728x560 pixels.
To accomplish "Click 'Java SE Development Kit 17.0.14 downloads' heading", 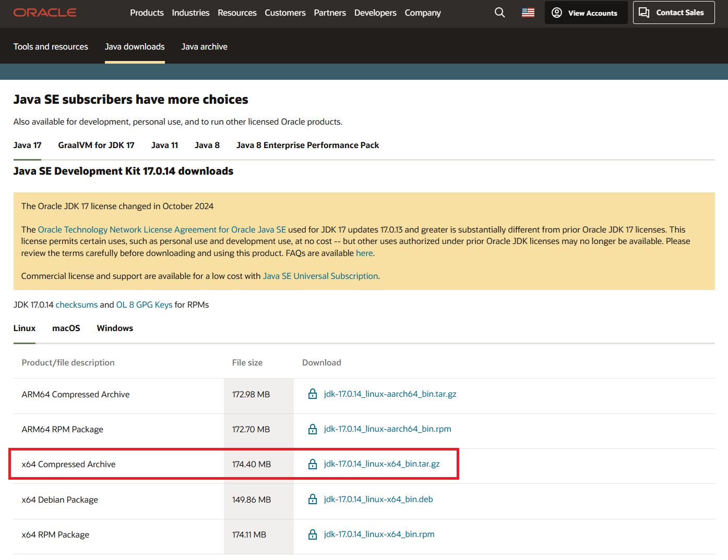I will [123, 171].
